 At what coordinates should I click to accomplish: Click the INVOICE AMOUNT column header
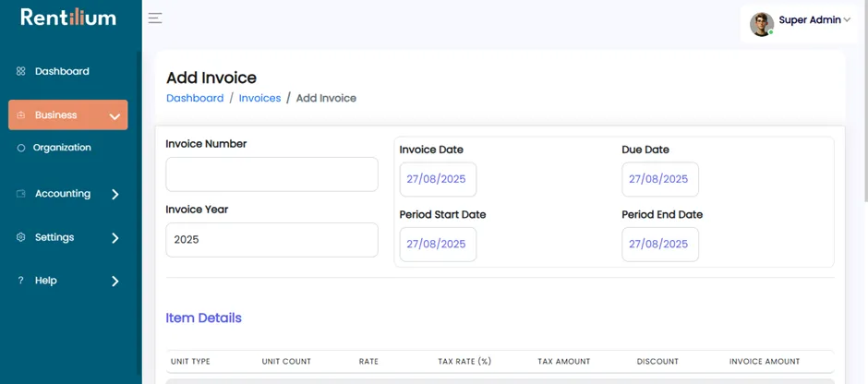tap(765, 361)
